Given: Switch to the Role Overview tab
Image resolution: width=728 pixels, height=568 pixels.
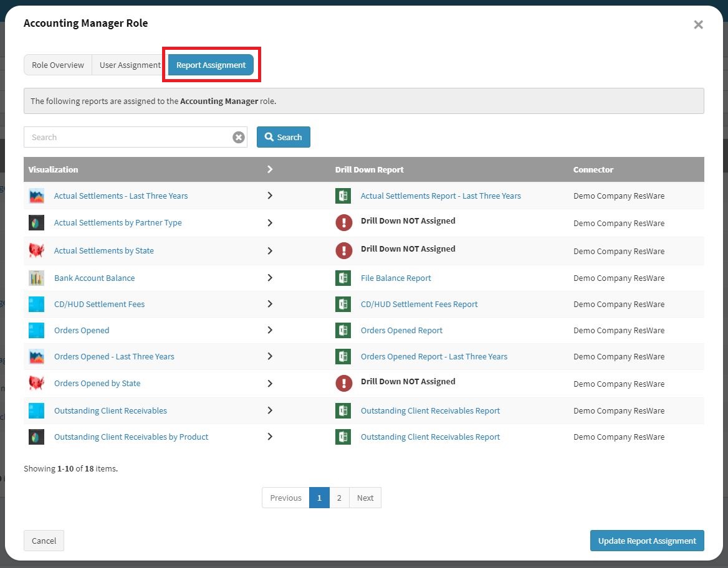Looking at the screenshot, I should (57, 65).
